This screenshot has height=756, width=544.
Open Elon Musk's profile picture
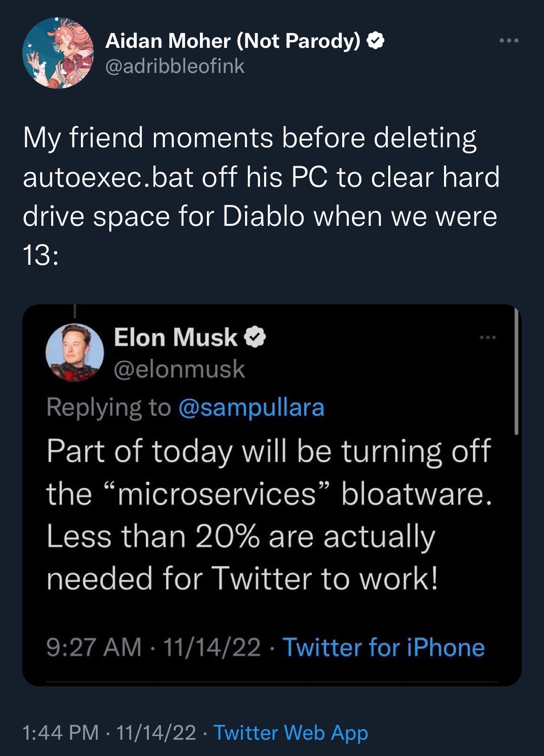pyautogui.click(x=74, y=352)
